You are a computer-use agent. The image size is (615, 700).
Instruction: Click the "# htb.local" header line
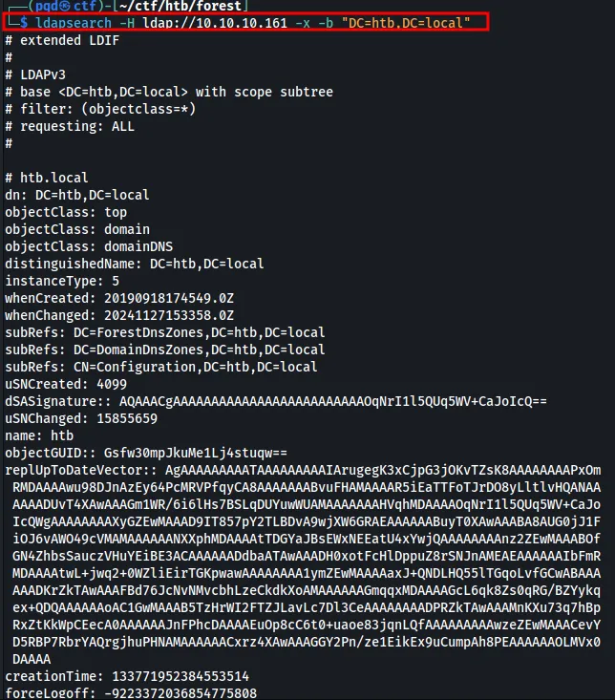pyautogui.click(x=46, y=178)
